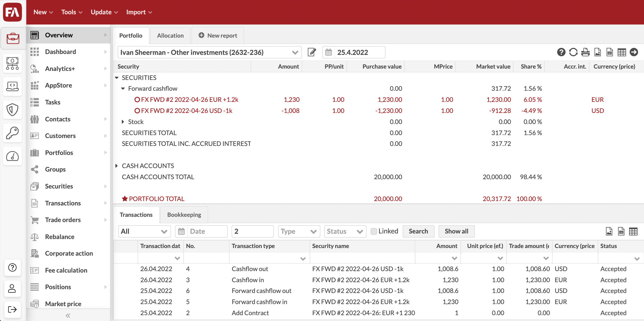Open the key icon in the rail
Screen dimensions: 644x321
(x=13, y=133)
